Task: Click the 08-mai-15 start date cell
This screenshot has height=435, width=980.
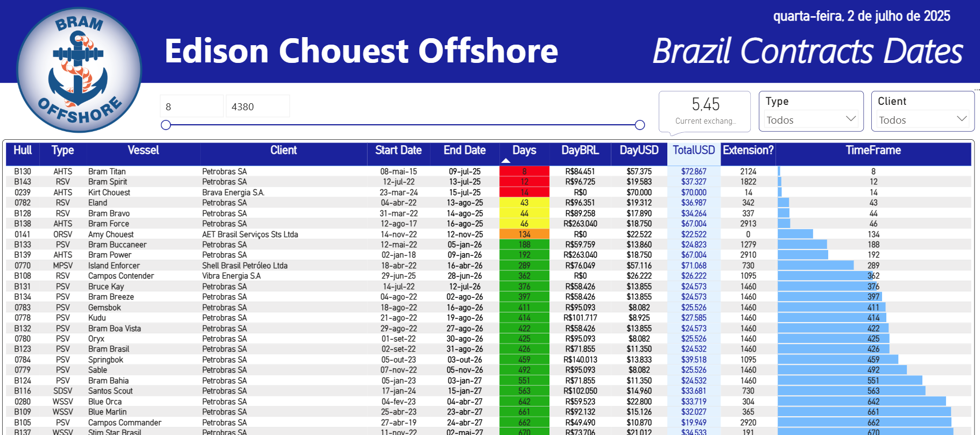Action: tap(399, 172)
